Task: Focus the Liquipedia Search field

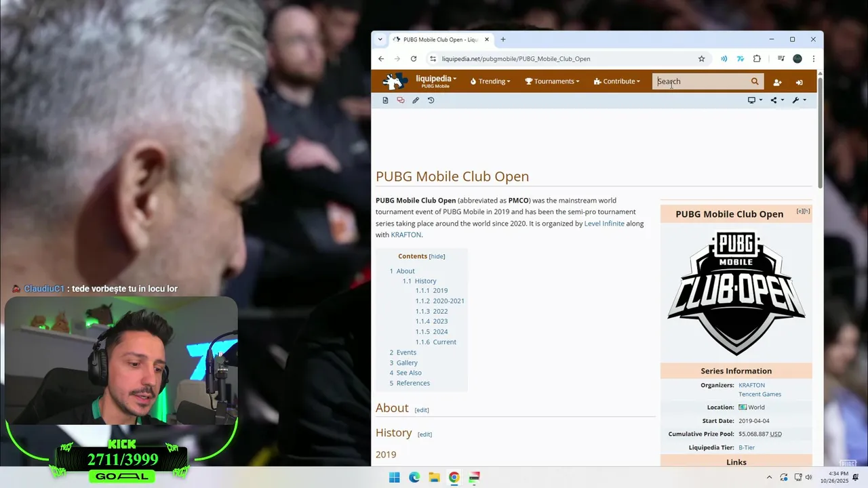Action: (701, 81)
